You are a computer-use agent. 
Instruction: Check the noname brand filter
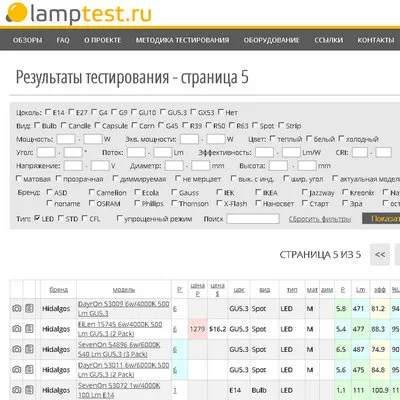(x=49, y=203)
